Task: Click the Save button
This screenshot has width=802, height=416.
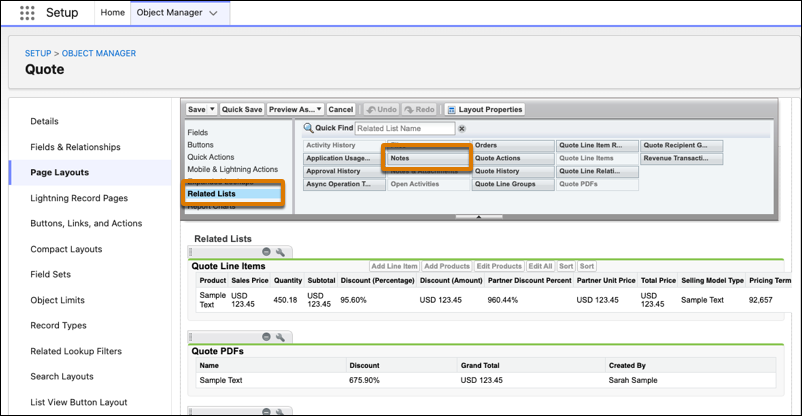Action: (196, 110)
